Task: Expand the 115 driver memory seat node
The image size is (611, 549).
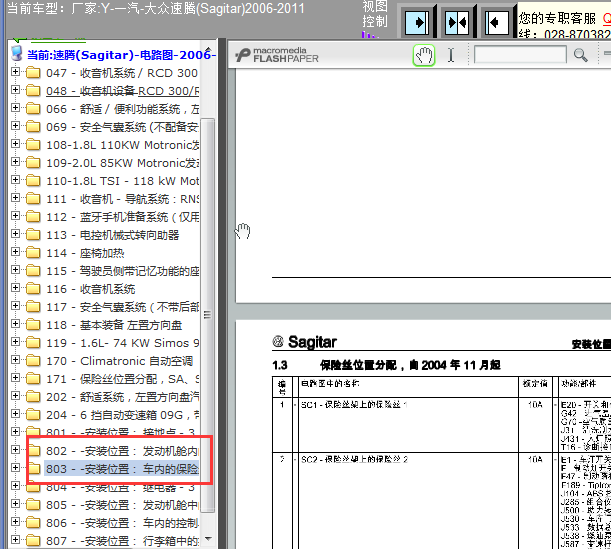Action: 15,270
